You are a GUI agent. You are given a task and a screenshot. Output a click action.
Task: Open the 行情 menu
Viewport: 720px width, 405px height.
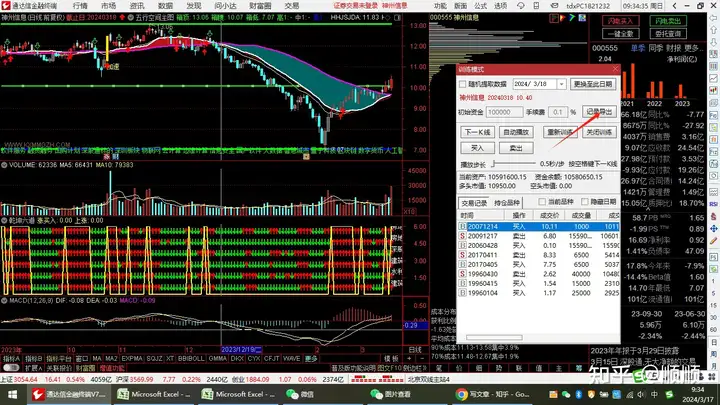80,6
